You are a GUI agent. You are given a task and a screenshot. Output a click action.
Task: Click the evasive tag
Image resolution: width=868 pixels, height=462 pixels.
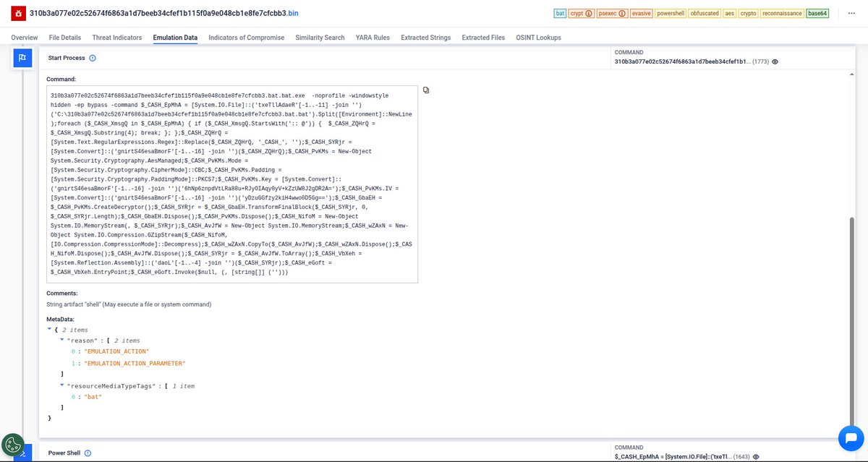point(641,13)
